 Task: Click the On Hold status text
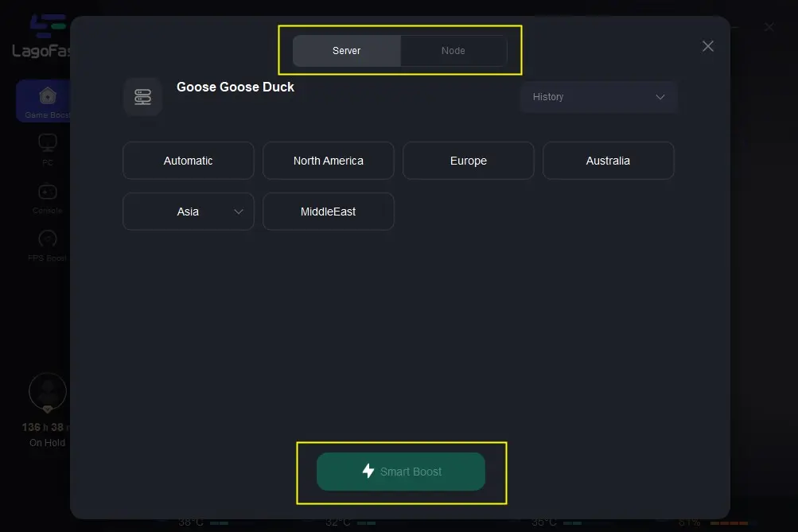pos(47,443)
